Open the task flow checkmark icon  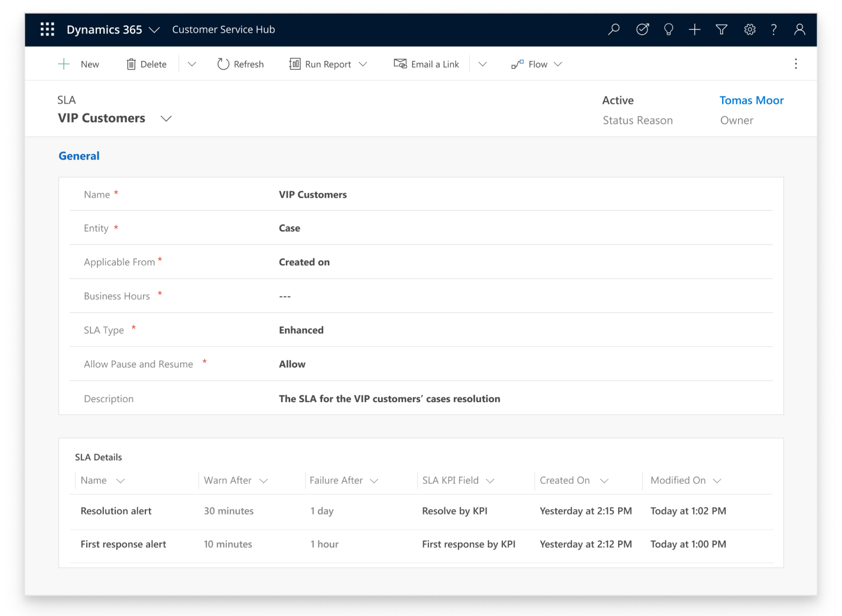coord(642,30)
